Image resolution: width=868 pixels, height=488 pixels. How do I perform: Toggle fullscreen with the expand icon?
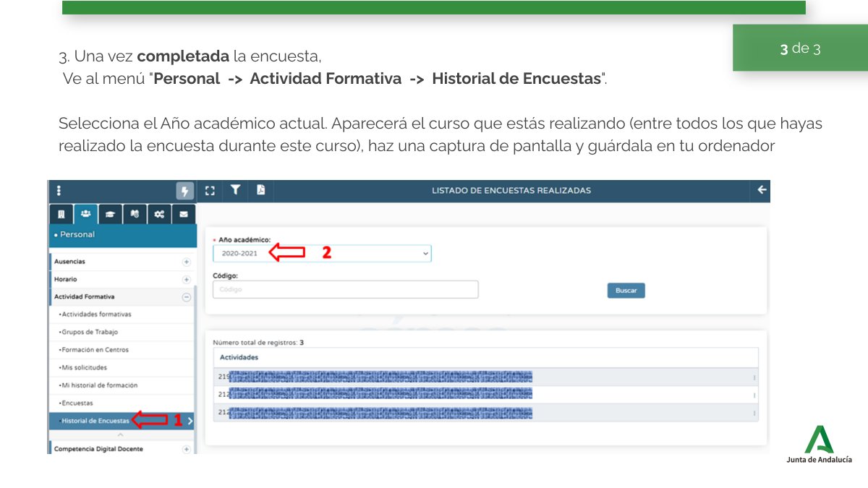(210, 191)
